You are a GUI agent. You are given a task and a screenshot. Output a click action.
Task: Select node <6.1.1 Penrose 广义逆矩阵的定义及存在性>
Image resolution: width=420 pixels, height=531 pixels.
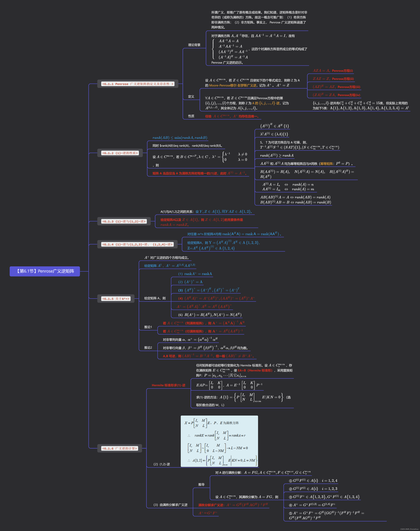(138, 84)
